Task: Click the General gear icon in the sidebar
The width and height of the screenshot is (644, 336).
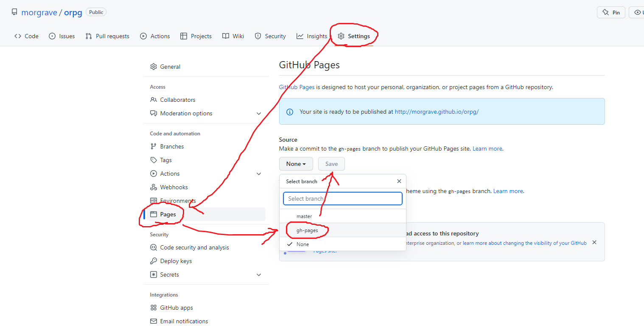Action: (154, 67)
